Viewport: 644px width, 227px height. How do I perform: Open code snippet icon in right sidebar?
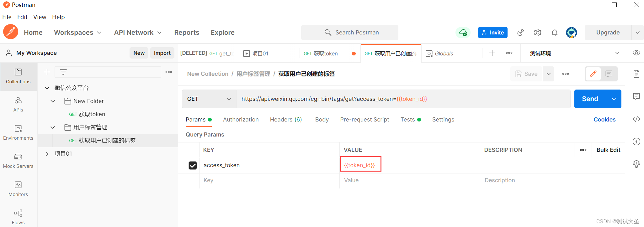(x=636, y=119)
